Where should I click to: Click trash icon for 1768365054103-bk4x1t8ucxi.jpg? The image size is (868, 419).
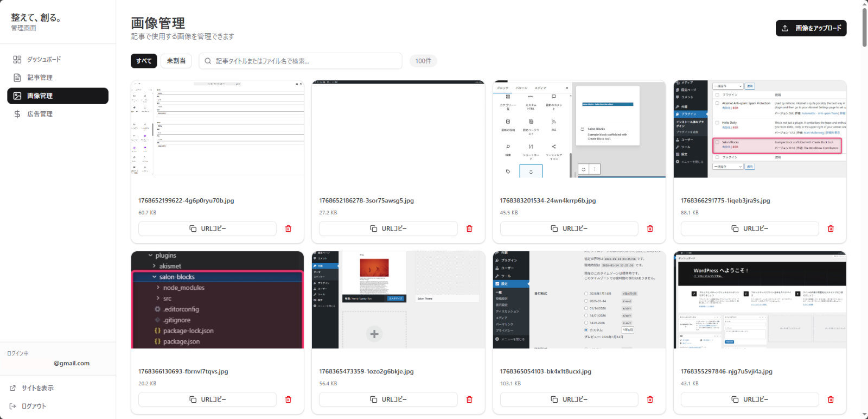coord(650,399)
